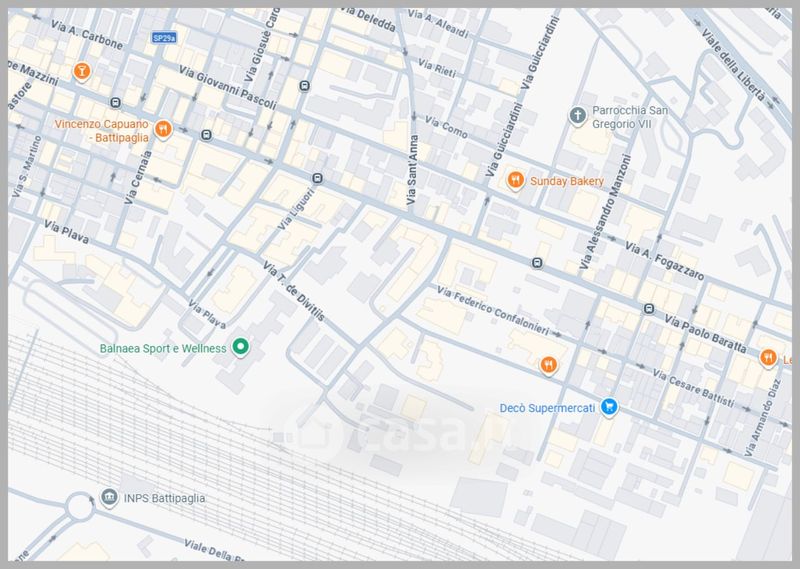Select the cocktail bar pin near Via Mazzini
Image resolution: width=800 pixels, height=569 pixels.
pos(82,71)
